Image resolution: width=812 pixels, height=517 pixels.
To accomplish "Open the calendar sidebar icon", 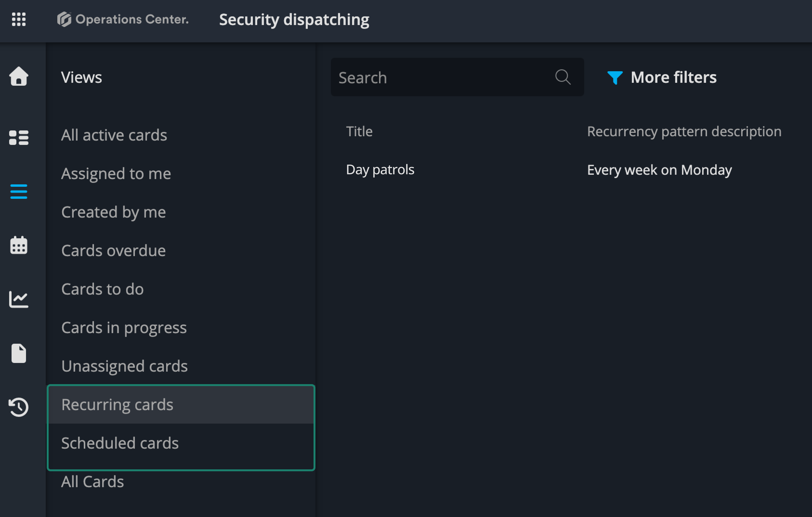I will tap(19, 245).
